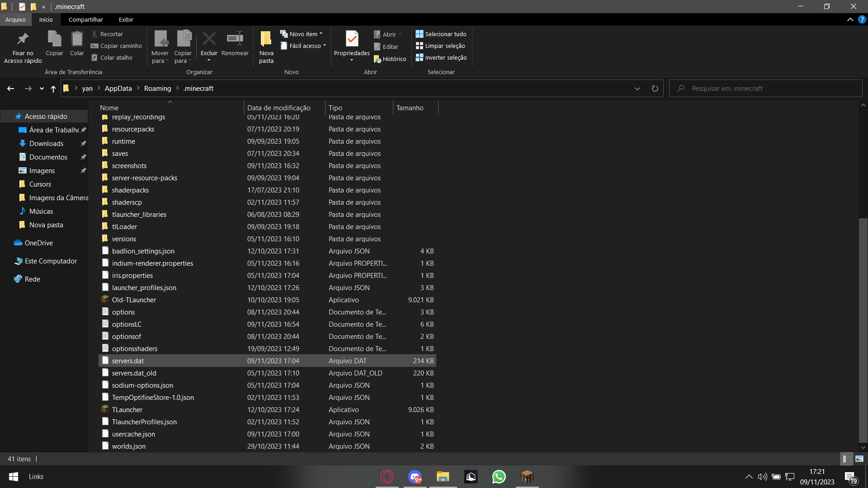The image size is (868, 488).
Task: Create a Nova pasta folder
Action: click(266, 47)
